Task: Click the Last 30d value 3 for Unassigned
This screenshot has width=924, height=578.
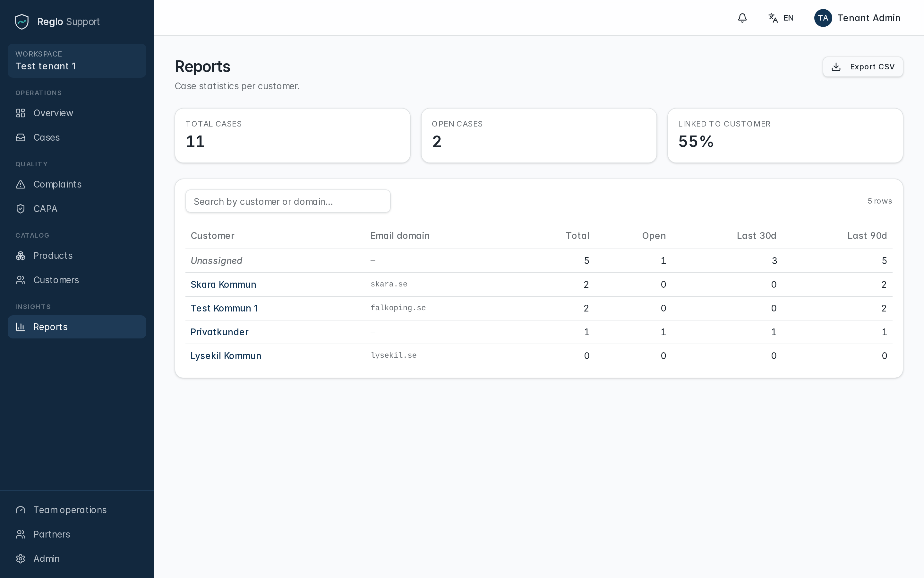Action: pyautogui.click(x=774, y=261)
